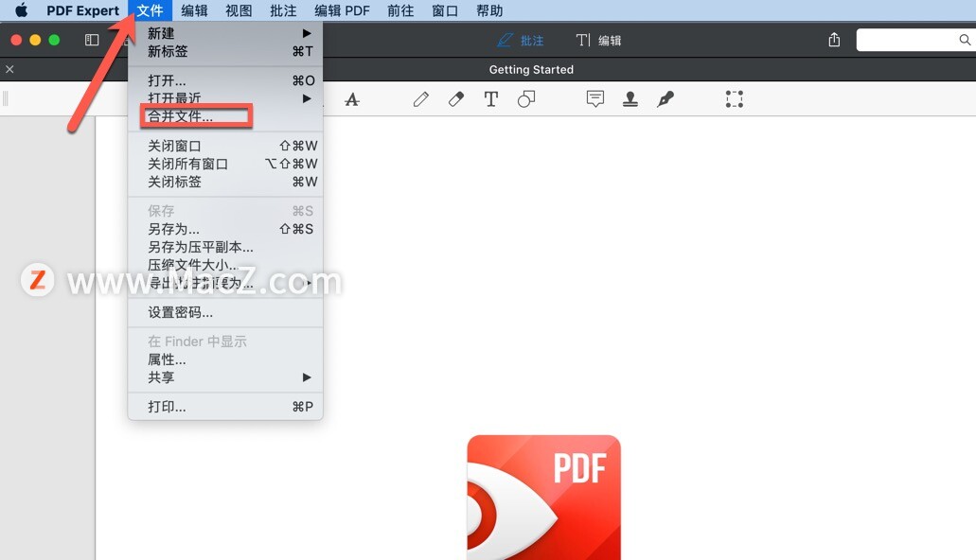Open the 批注 menu in the menu bar

click(x=283, y=10)
